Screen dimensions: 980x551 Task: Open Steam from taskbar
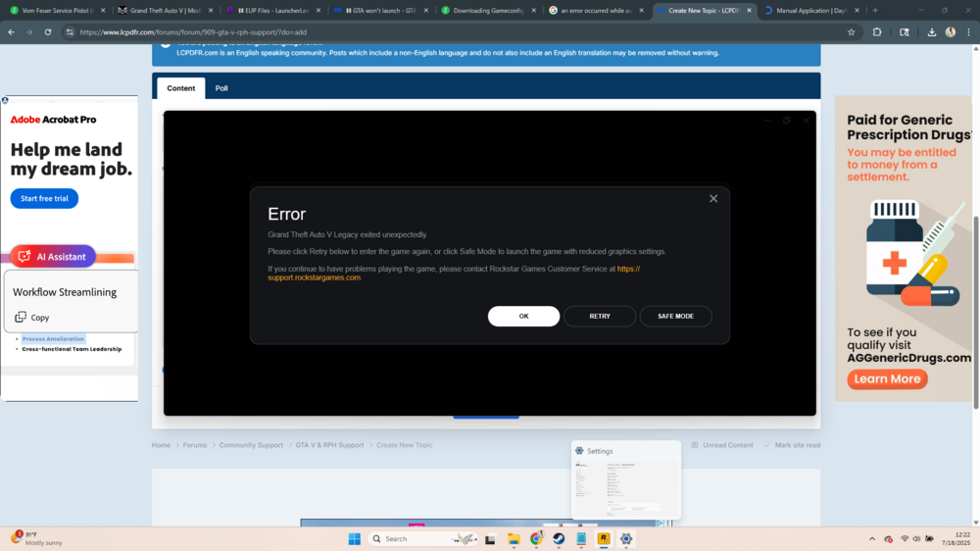pyautogui.click(x=559, y=538)
